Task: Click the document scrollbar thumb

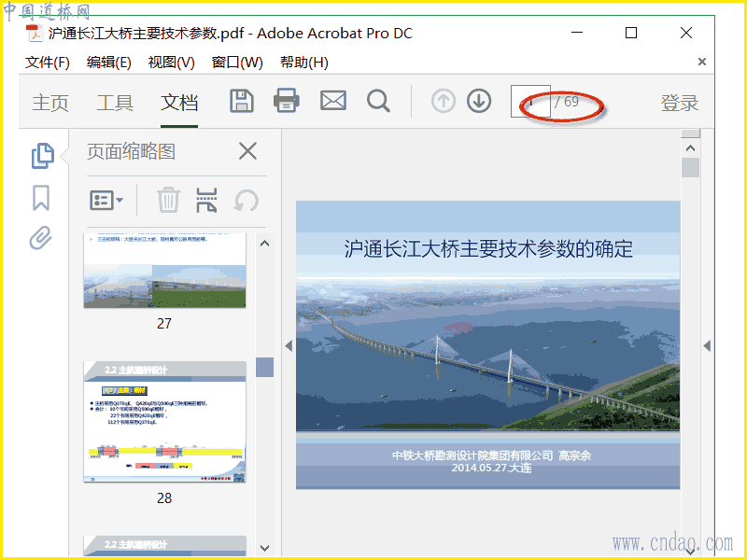Action: coord(690,168)
